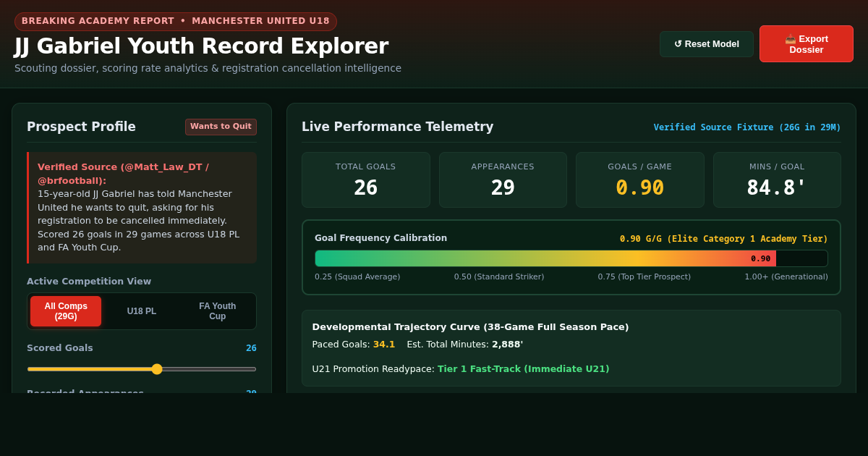Click the Tier 1 Fast-Track (Immediate U21) text
The image size is (868, 456).
click(x=524, y=369)
